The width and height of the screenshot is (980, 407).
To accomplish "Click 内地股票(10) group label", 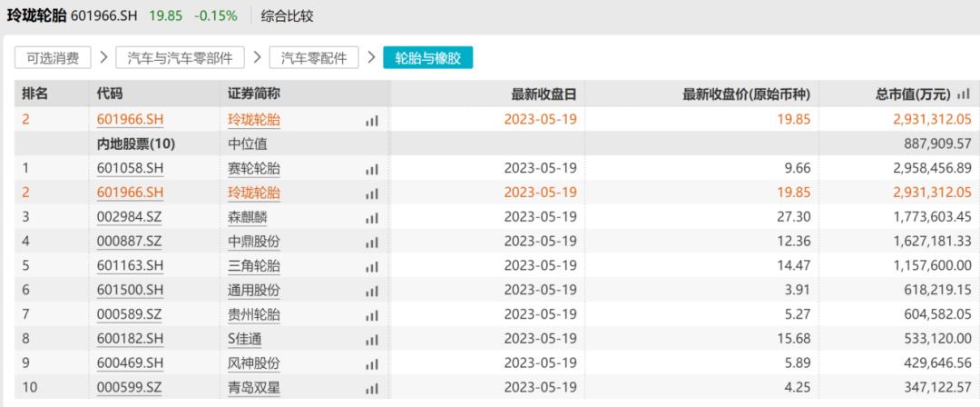I will coord(136,144).
